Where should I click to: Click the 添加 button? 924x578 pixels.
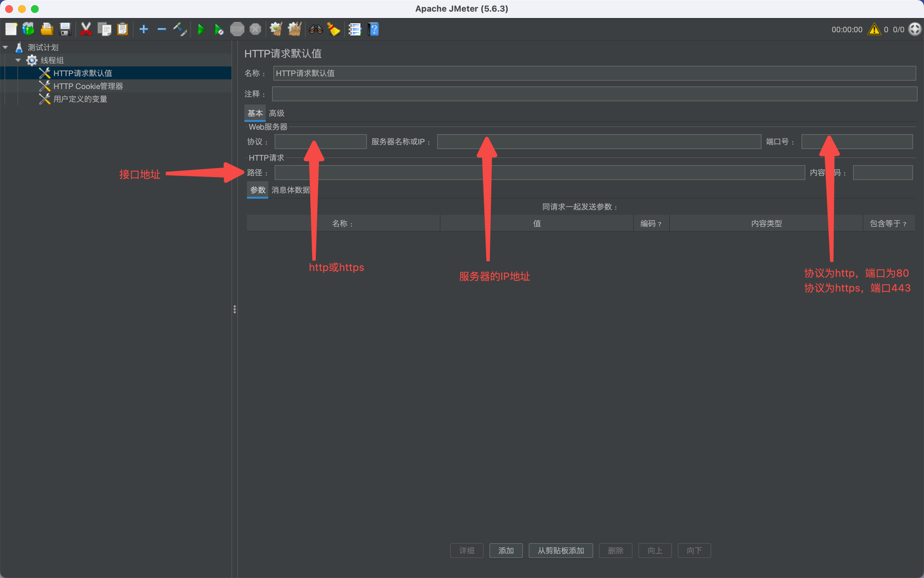tap(506, 551)
